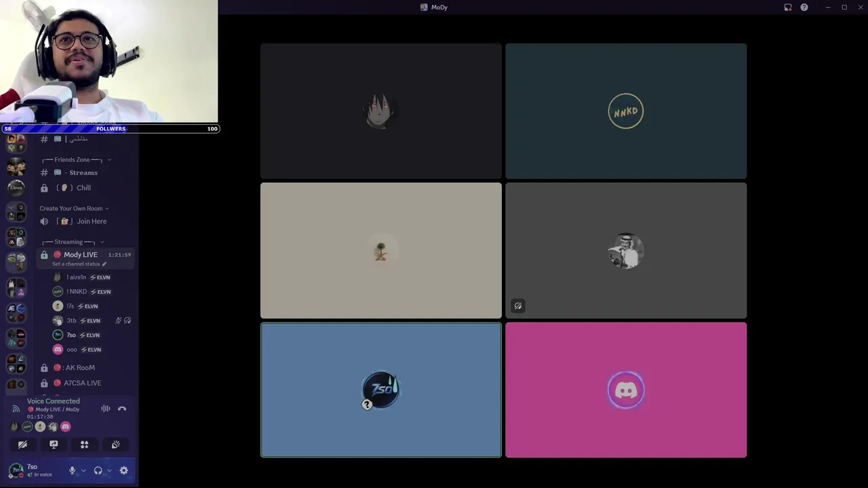
Task: Open output device options chevron beside headphones
Action: [x=109, y=470]
